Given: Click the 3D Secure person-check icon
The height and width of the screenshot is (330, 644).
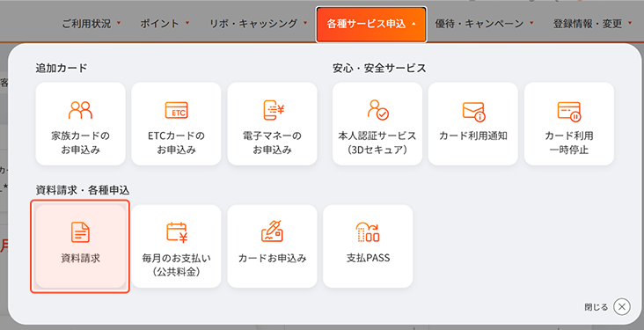Looking at the screenshot, I should pyautogui.click(x=378, y=110).
